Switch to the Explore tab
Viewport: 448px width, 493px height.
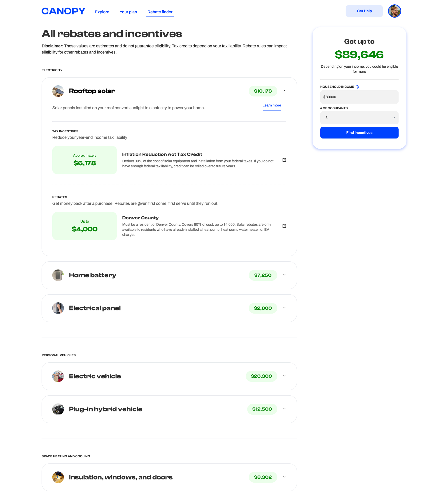pos(102,12)
